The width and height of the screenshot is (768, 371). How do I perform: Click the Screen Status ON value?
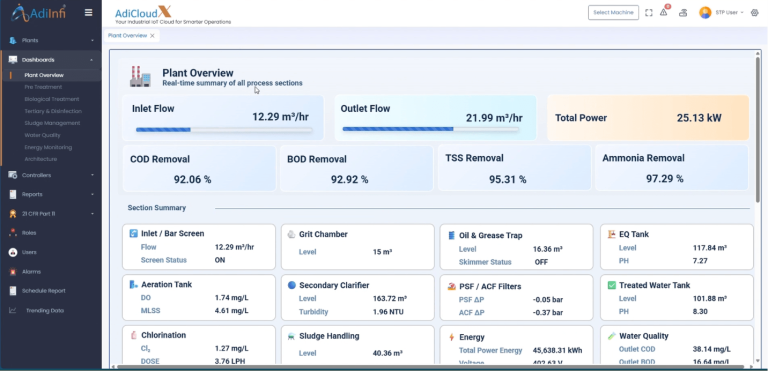[x=220, y=260]
